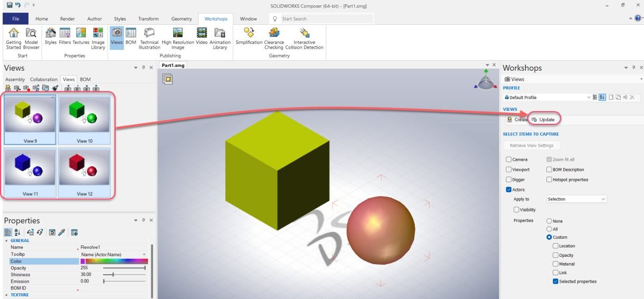Click the save icon in title bar
The image size is (644, 299).
[x=10, y=5]
